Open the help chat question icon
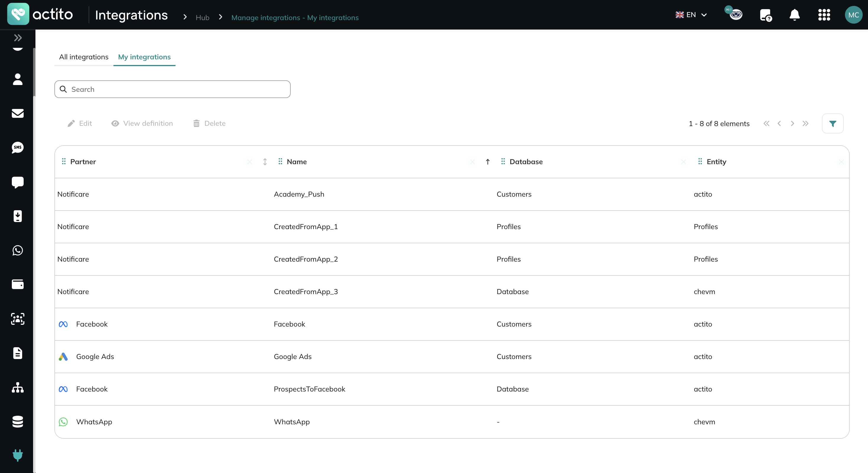 point(765,15)
